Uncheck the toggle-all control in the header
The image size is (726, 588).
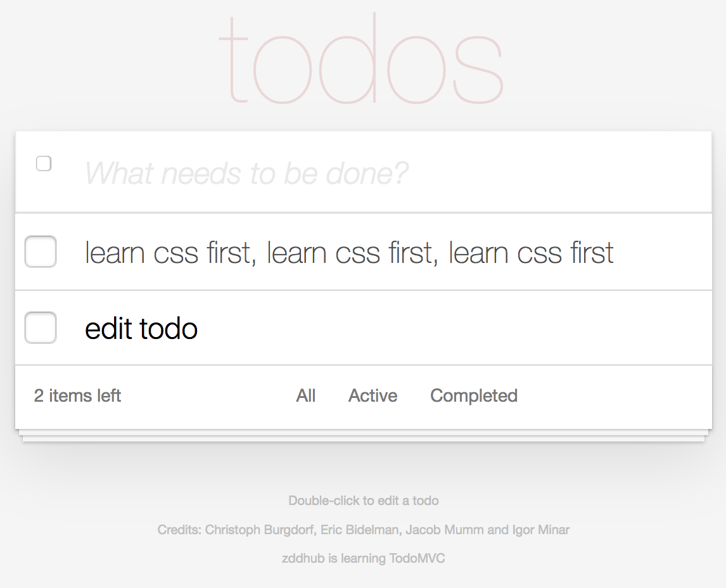pyautogui.click(x=43, y=163)
